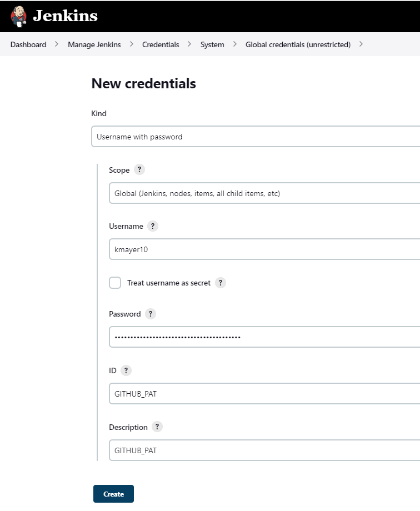The image size is (420, 511).
Task: Click the Create button
Action: click(113, 493)
